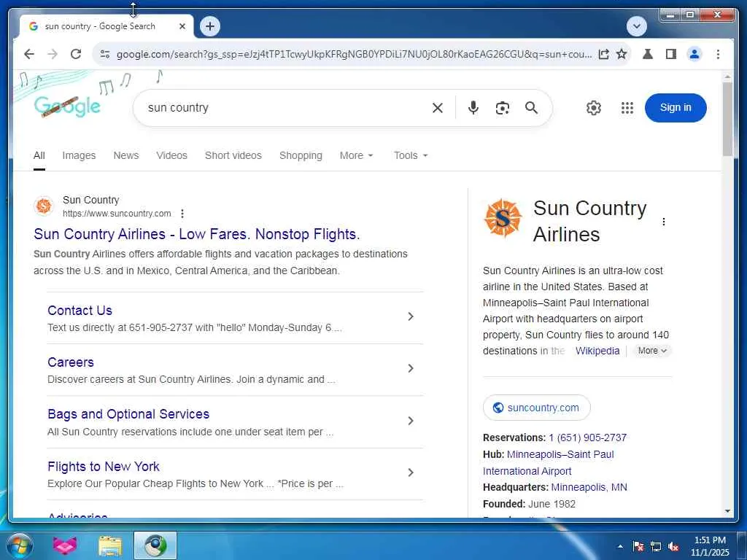Open options for the suncountry.com result
This screenshot has height=560, width=747.
click(182, 214)
